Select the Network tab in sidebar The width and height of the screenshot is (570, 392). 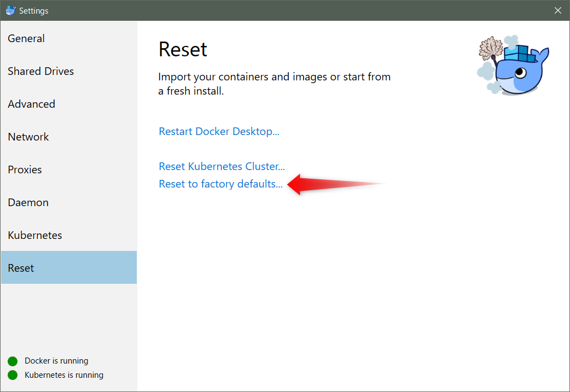[28, 137]
